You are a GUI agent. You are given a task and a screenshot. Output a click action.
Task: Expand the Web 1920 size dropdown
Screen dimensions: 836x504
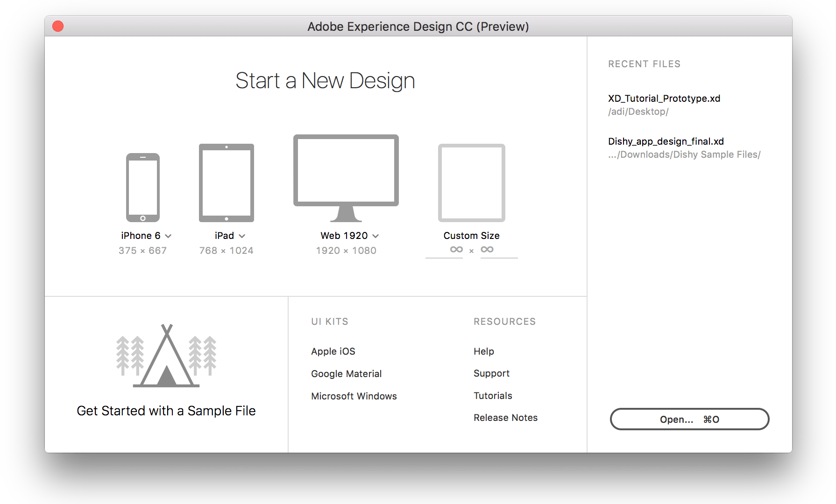tap(376, 236)
